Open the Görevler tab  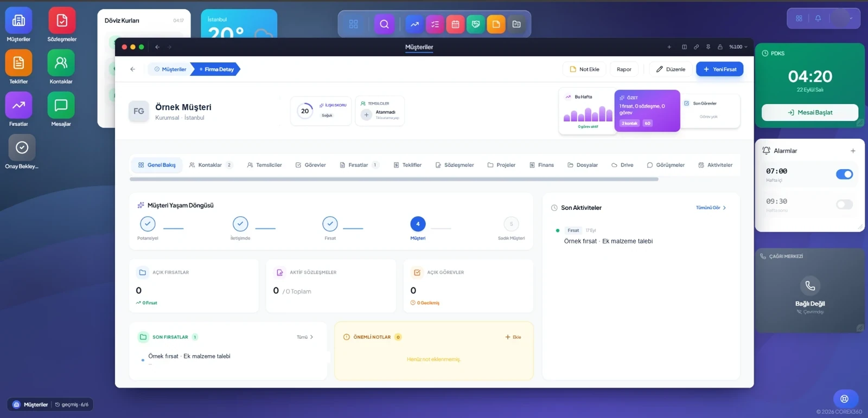[x=311, y=165]
